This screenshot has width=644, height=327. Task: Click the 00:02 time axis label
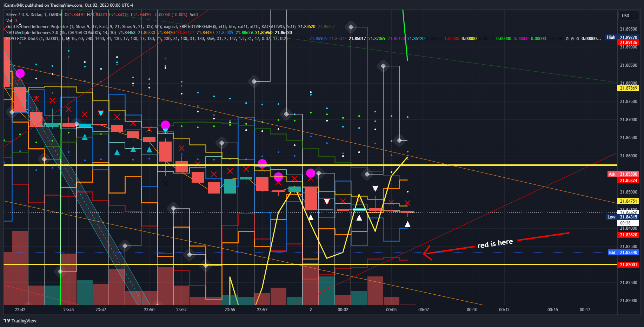(x=343, y=310)
